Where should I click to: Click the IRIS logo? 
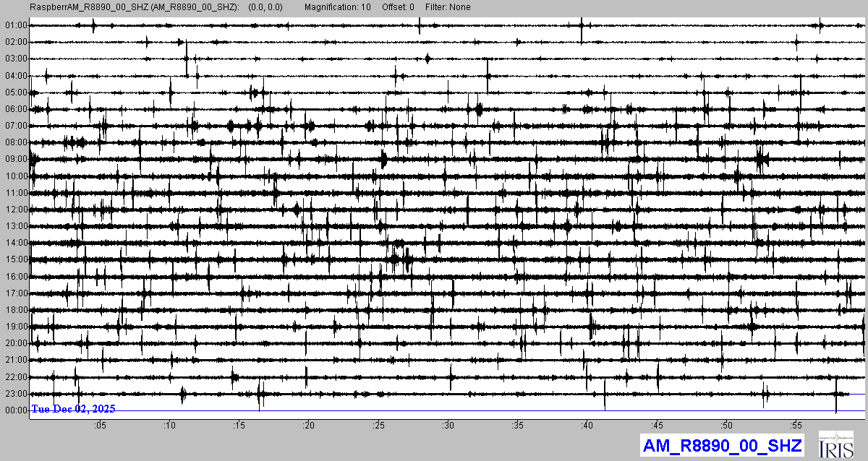(838, 444)
